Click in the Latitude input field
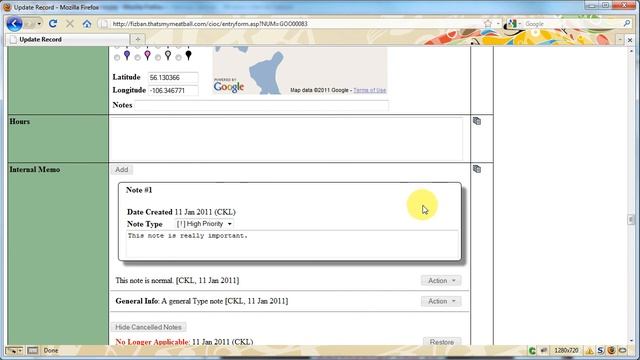Screen dimensions: 640x360 173,77
